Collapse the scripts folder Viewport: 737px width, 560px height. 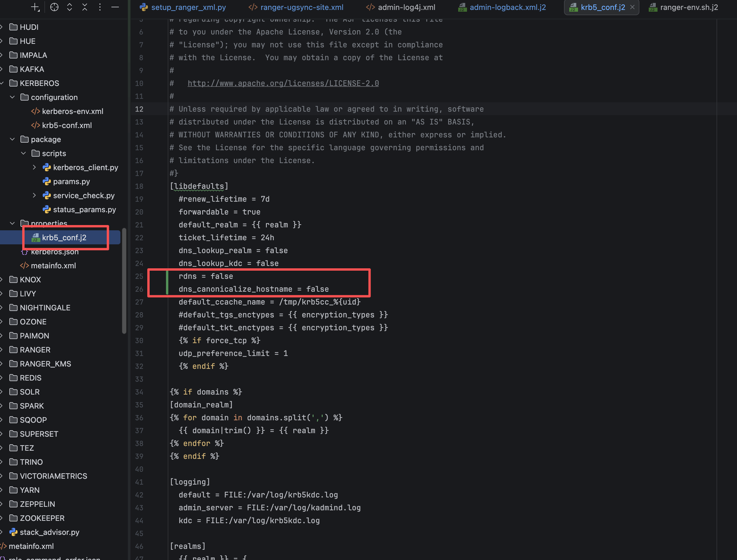(x=23, y=153)
